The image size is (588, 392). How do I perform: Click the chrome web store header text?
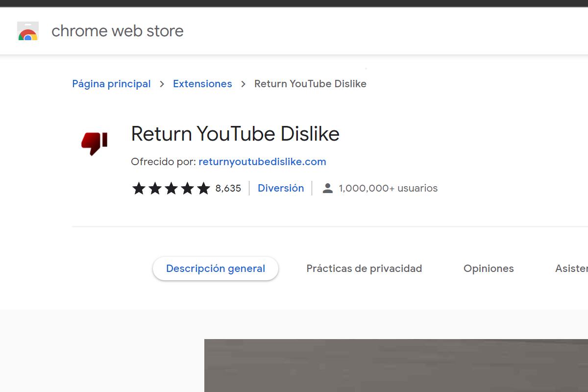[117, 30]
